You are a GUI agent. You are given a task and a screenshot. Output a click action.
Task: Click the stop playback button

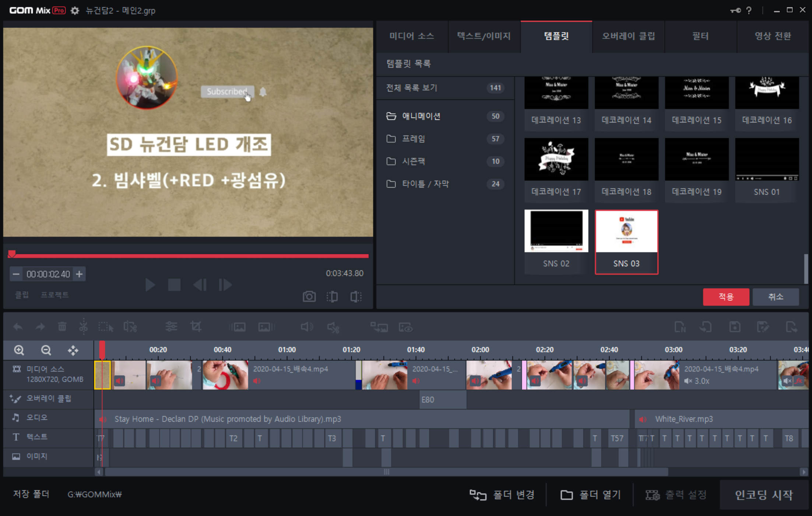[174, 285]
